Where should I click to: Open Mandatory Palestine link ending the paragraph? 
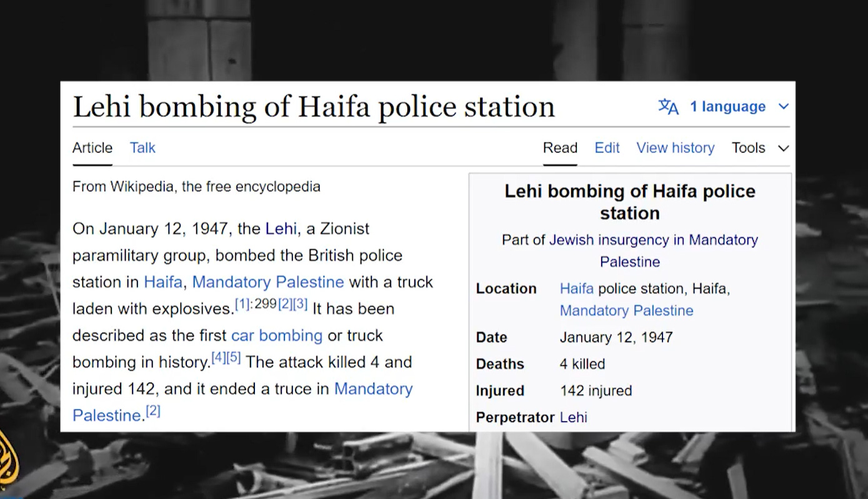[242, 402]
